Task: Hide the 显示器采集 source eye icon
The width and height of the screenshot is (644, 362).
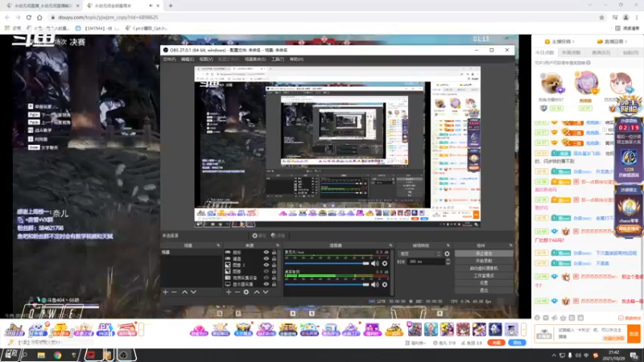Action: coord(266,284)
